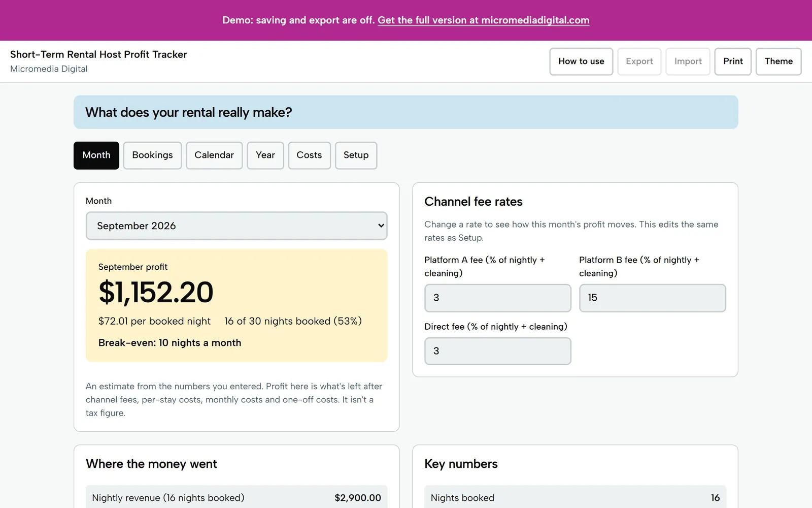Open the September 2026 month dropdown
This screenshot has width=812, height=508.
(x=236, y=226)
